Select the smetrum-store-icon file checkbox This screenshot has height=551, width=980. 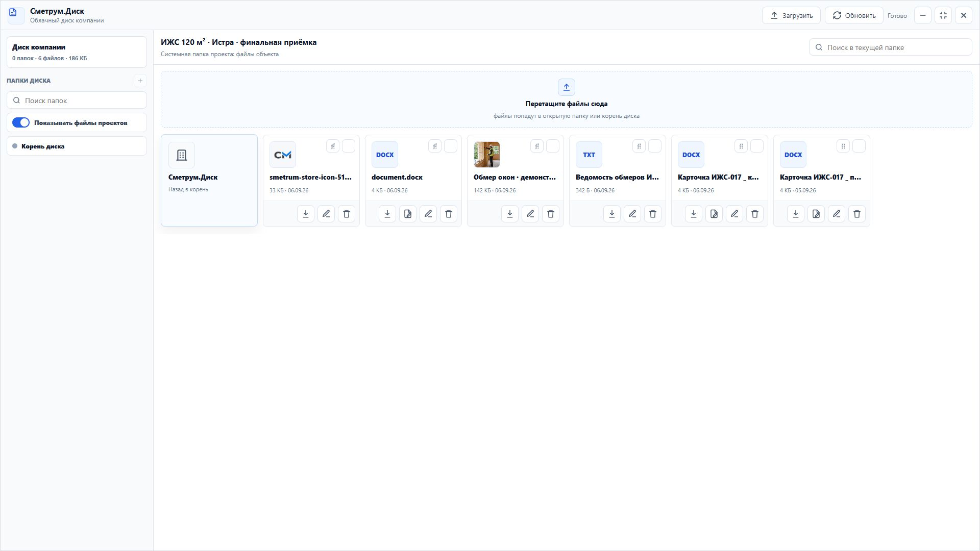(x=349, y=146)
